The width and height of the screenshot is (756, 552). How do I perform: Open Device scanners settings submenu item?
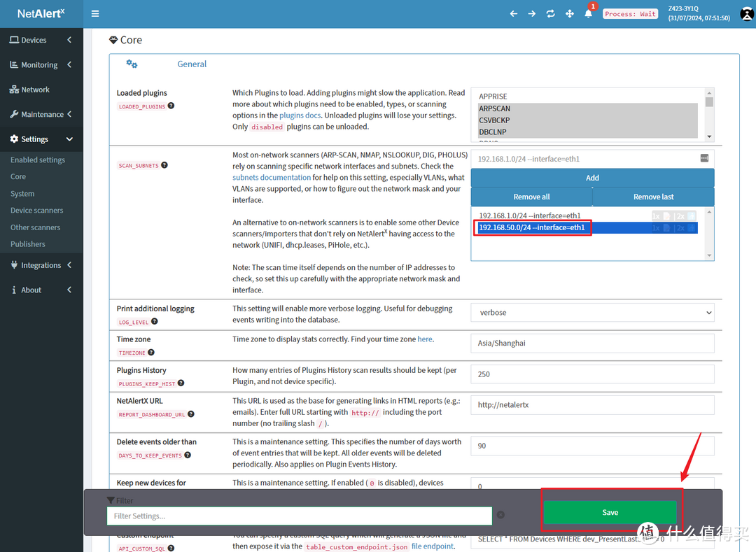click(x=36, y=211)
